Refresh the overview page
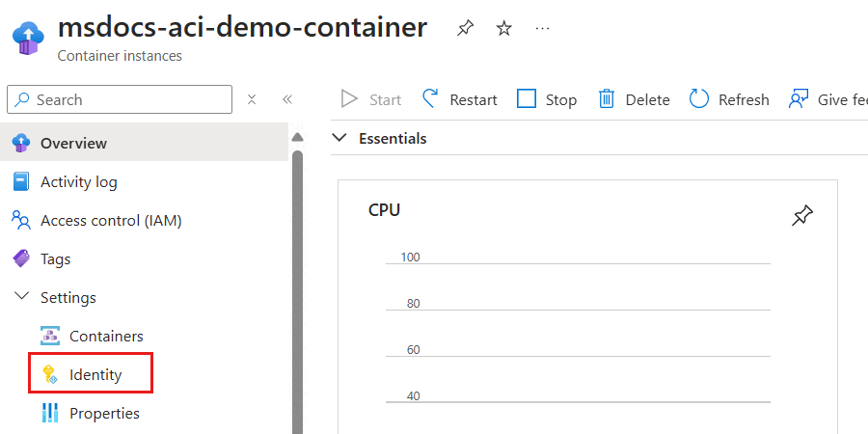 [x=729, y=99]
